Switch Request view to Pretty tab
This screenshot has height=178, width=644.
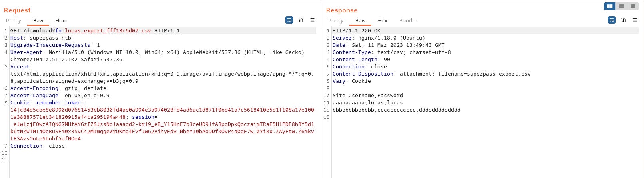point(14,20)
